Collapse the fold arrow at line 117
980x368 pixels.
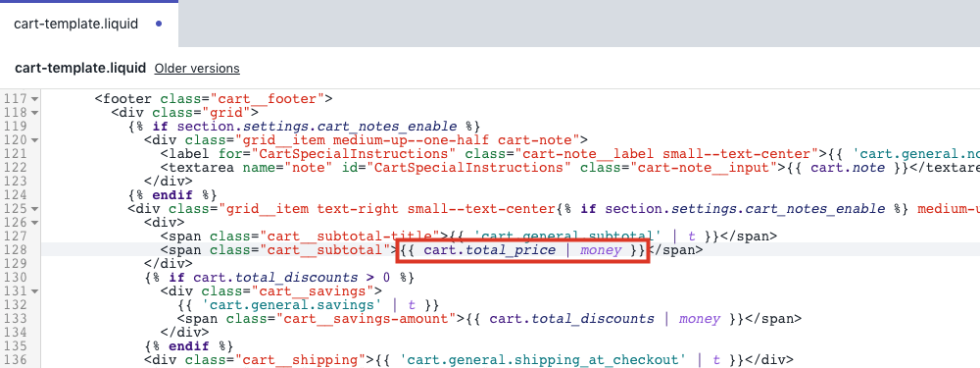pyautogui.click(x=35, y=99)
